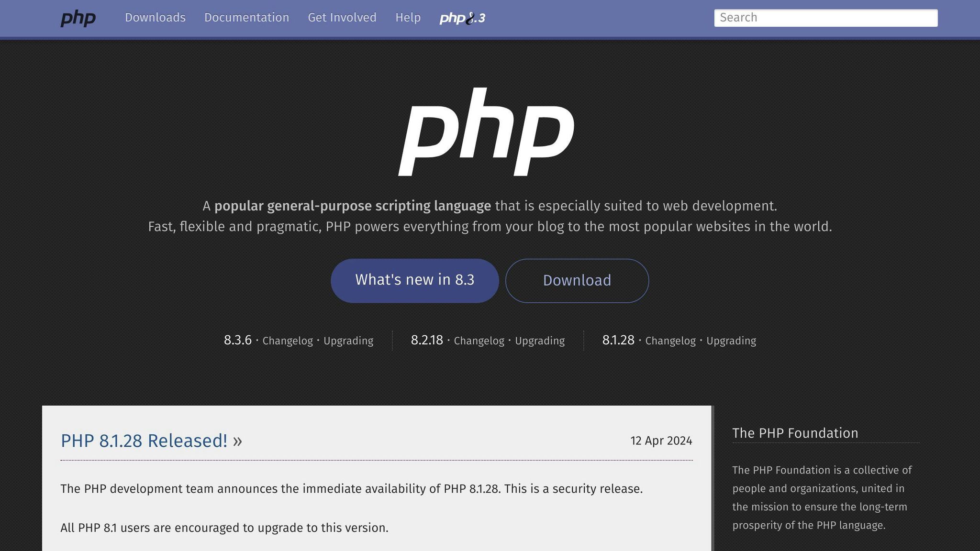Image resolution: width=980 pixels, height=551 pixels.
Task: Click the text "This is a security release."
Action: pyautogui.click(x=573, y=489)
